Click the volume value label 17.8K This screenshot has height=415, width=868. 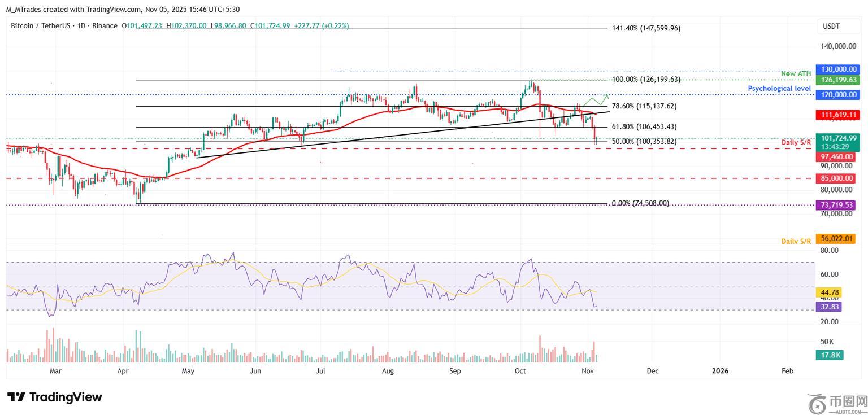(830, 355)
